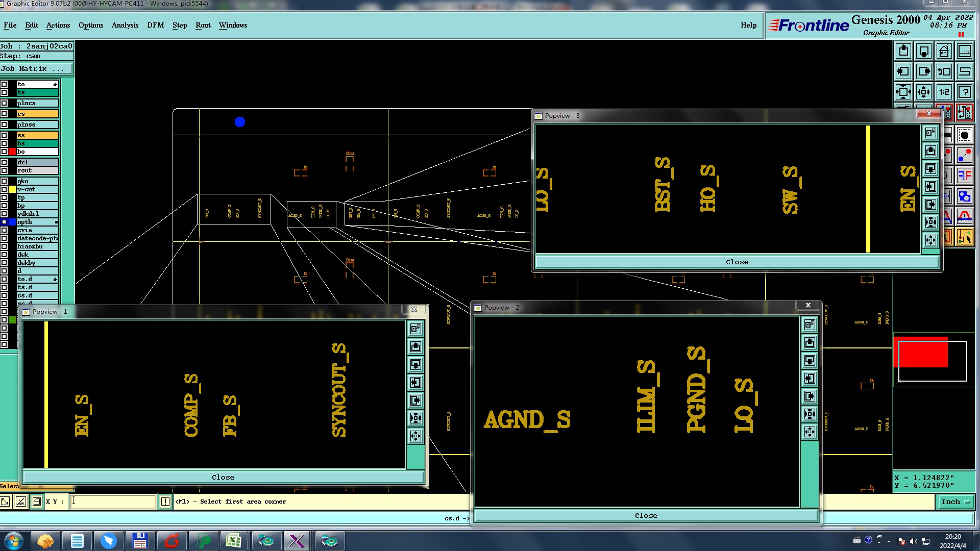Open Excel from the taskbar
Viewport: 980px width, 551px height.
tap(234, 541)
